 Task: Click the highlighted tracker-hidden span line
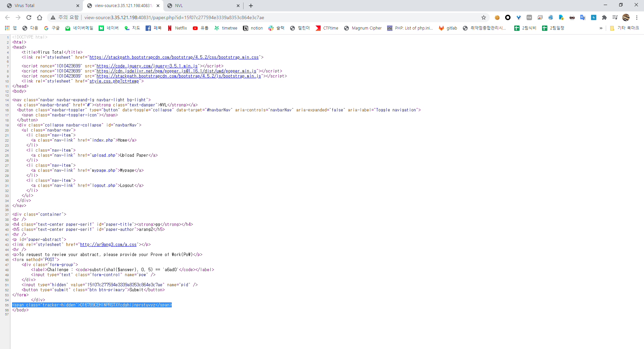(92, 305)
